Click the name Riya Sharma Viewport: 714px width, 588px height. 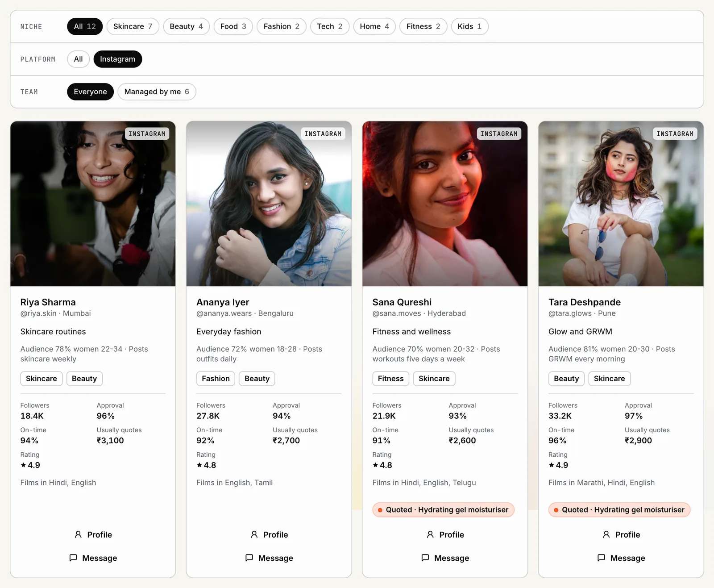pyautogui.click(x=48, y=302)
